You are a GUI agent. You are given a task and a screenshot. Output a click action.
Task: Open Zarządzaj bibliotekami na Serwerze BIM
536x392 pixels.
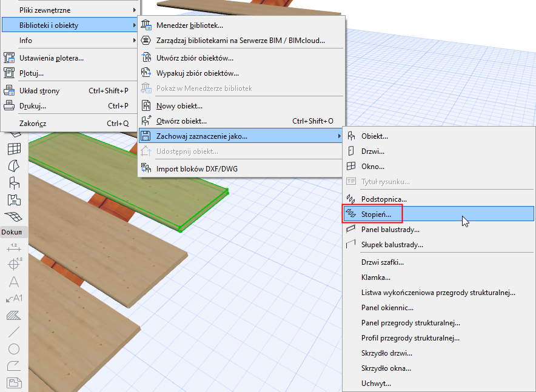pyautogui.click(x=241, y=41)
